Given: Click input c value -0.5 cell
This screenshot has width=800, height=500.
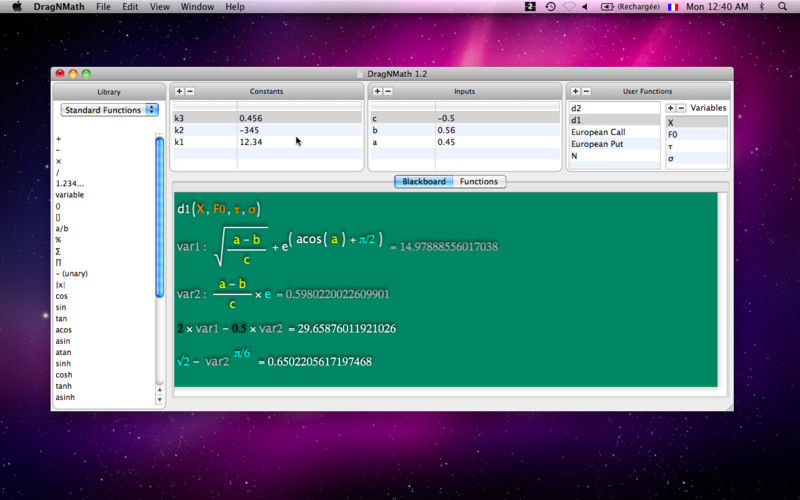Looking at the screenshot, I should pyautogui.click(x=497, y=118).
